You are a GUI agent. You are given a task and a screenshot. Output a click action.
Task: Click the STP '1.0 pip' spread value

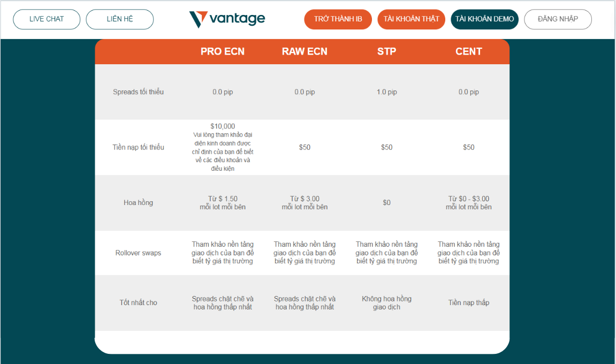[386, 92]
